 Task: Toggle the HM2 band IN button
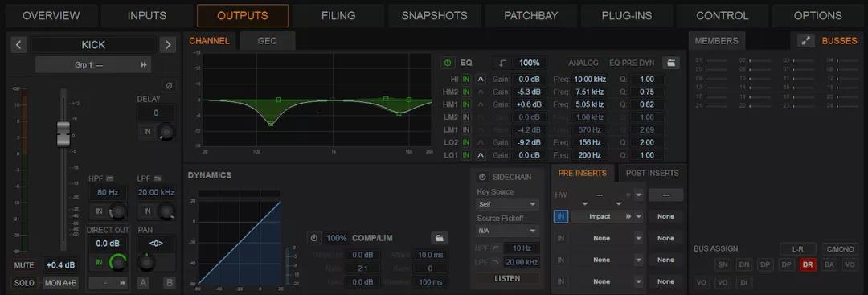[x=466, y=92]
